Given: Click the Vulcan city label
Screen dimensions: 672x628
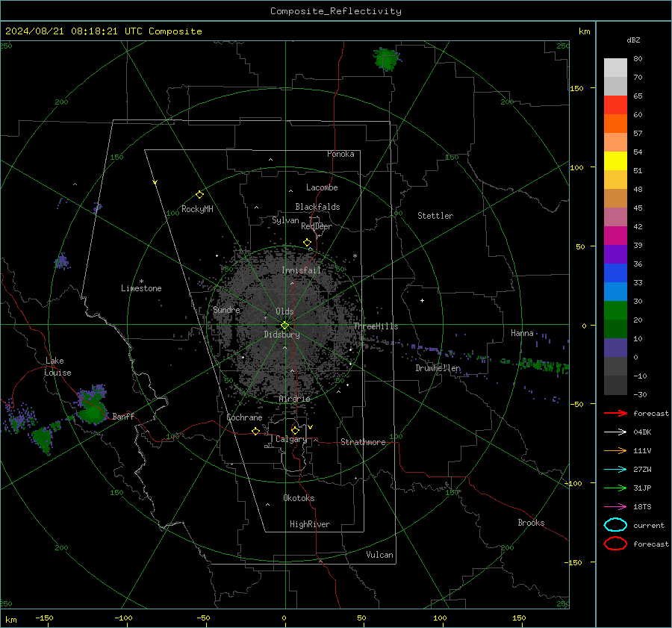Looking at the screenshot, I should coord(379,555).
